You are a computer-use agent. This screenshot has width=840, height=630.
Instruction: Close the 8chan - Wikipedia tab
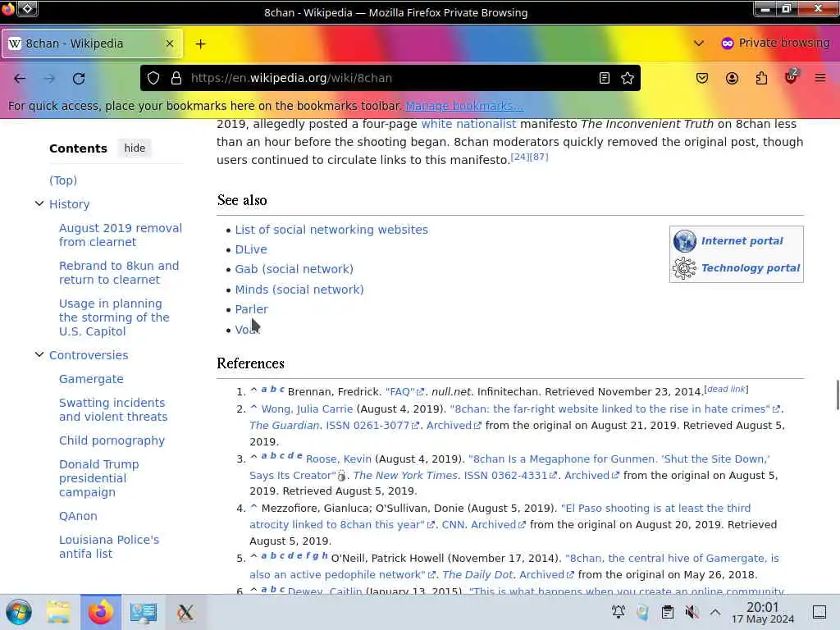pyautogui.click(x=169, y=43)
